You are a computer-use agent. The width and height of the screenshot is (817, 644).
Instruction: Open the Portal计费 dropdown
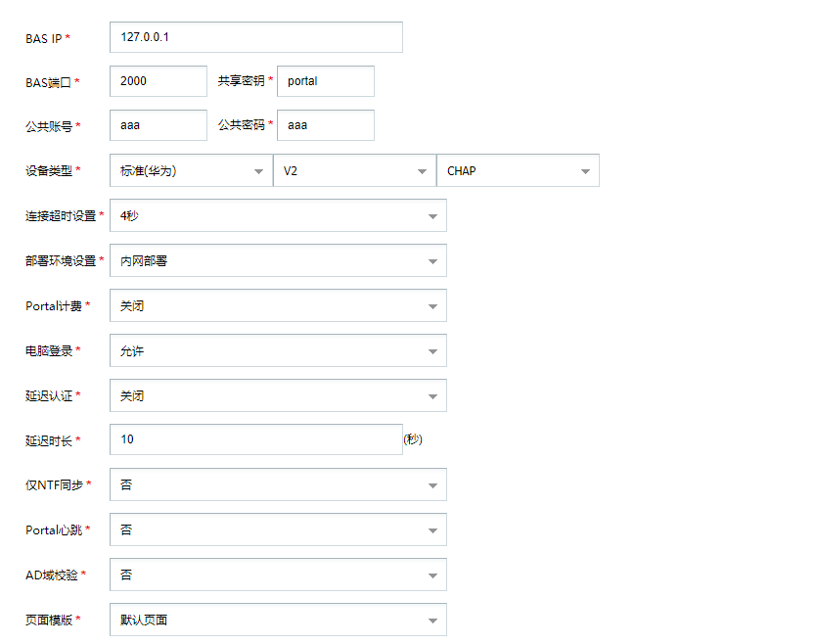278,305
